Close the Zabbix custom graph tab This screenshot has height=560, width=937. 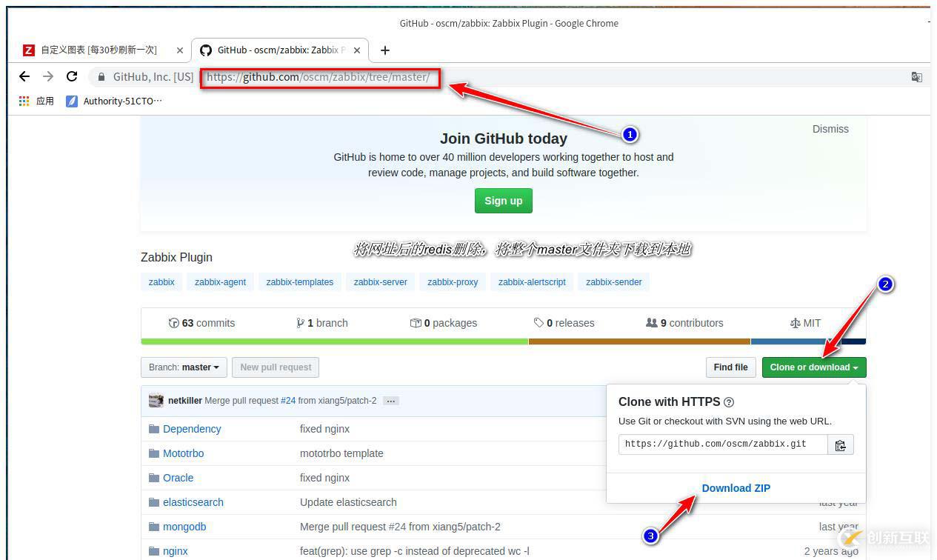pyautogui.click(x=180, y=50)
